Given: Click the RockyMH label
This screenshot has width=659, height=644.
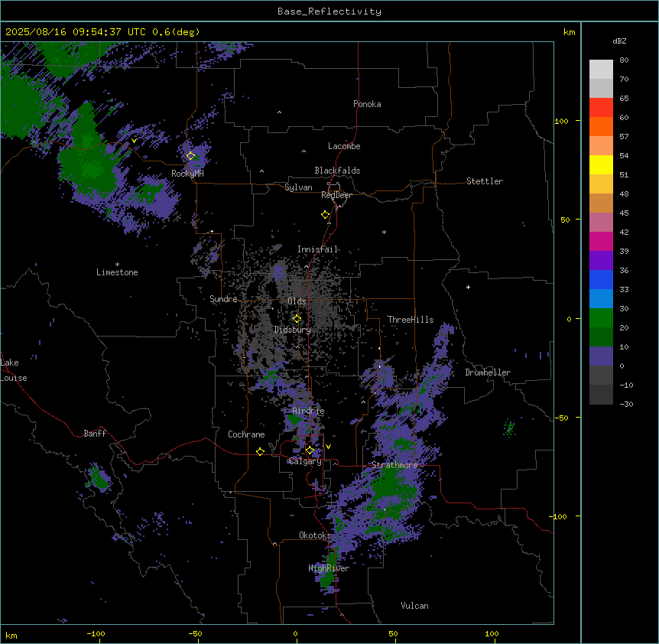Looking at the screenshot, I should coord(187,174).
